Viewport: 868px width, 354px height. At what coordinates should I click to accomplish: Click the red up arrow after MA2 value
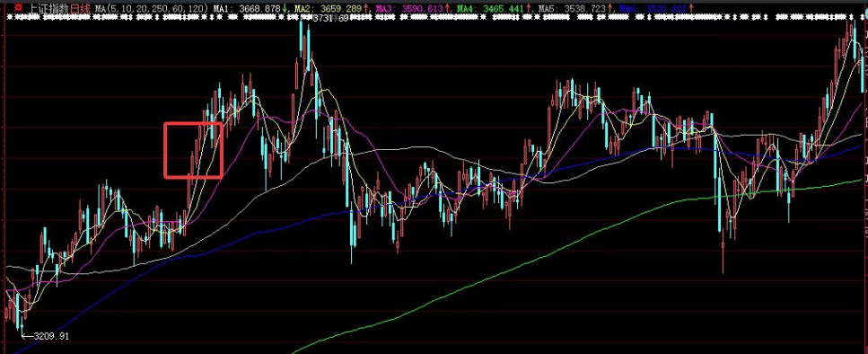(365, 8)
